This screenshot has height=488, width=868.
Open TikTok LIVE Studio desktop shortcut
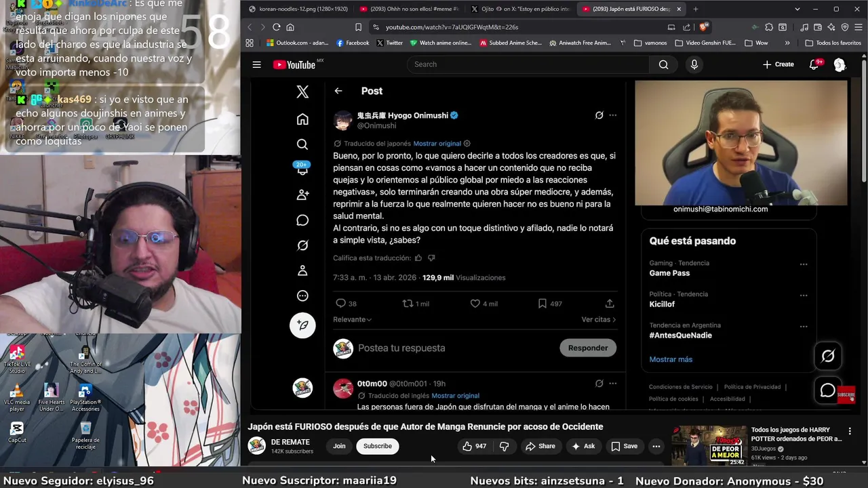17,360
